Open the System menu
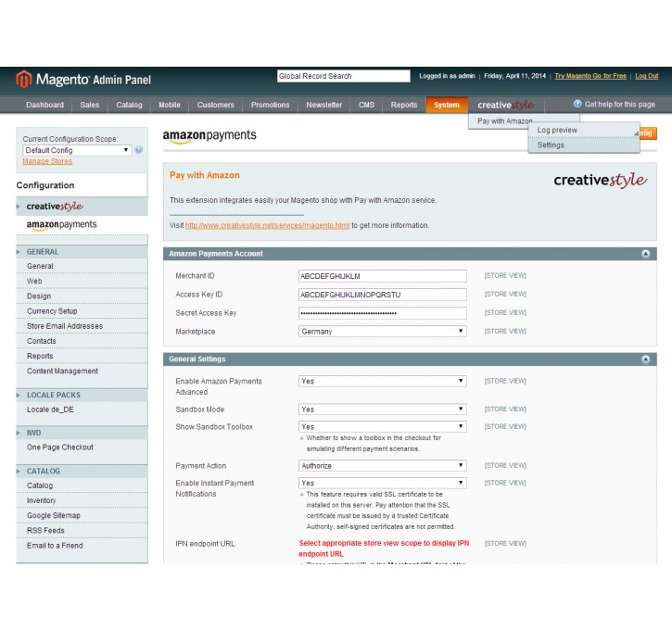672x630 pixels. [447, 105]
